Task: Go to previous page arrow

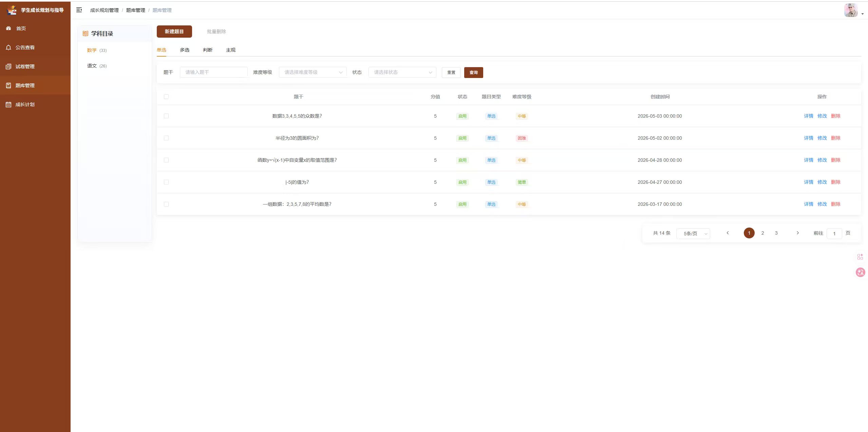Action: 728,233
